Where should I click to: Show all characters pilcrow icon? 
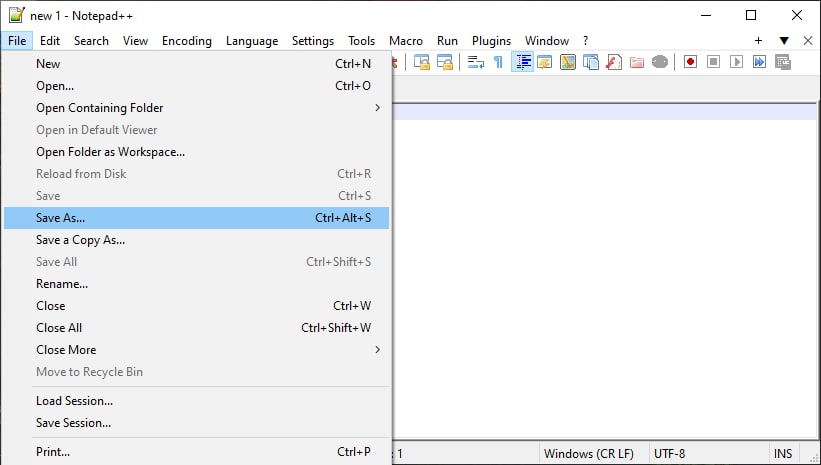tap(498, 62)
